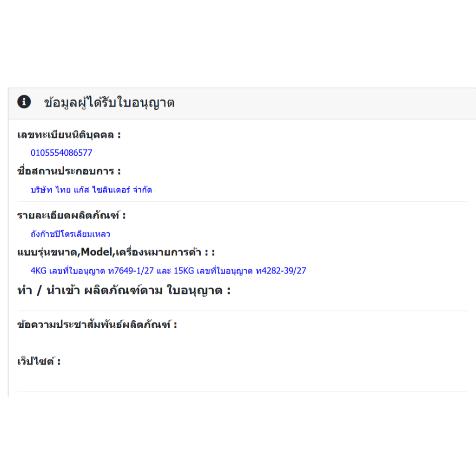The image size is (476, 476).
Task: Click the label ชื่อสถานประกอบการ
Action: [x=69, y=171]
